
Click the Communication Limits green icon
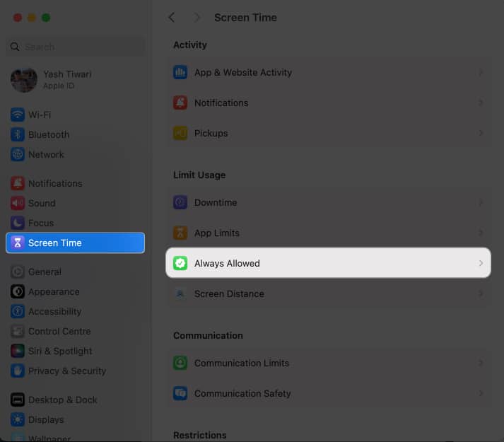[x=180, y=363]
